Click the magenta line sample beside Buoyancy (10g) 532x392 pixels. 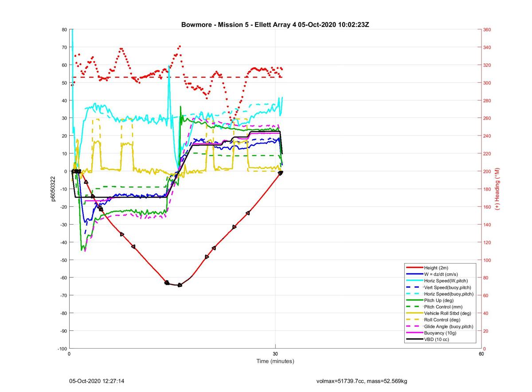click(x=414, y=333)
